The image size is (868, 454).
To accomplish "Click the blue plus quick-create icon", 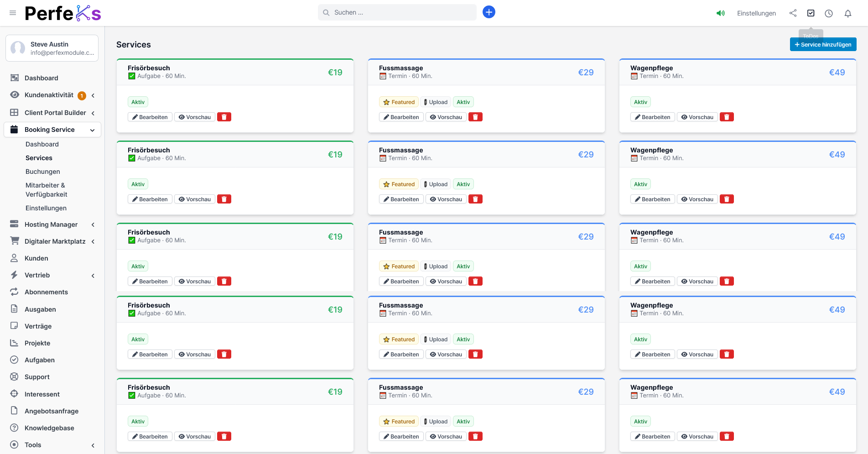I will 489,12.
